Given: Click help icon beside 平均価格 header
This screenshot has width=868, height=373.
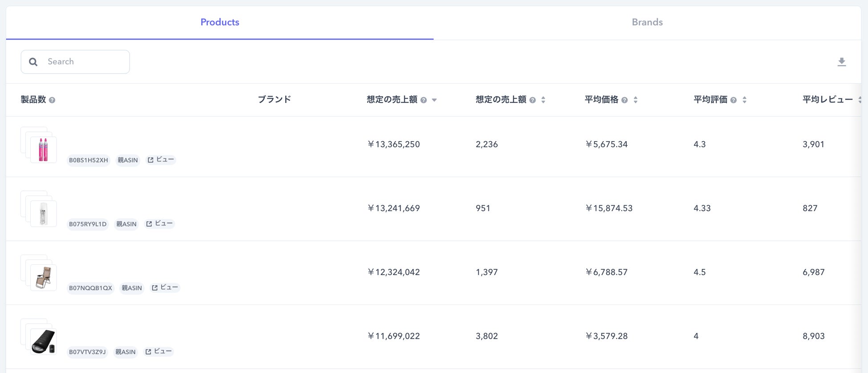Looking at the screenshot, I should 625,100.
